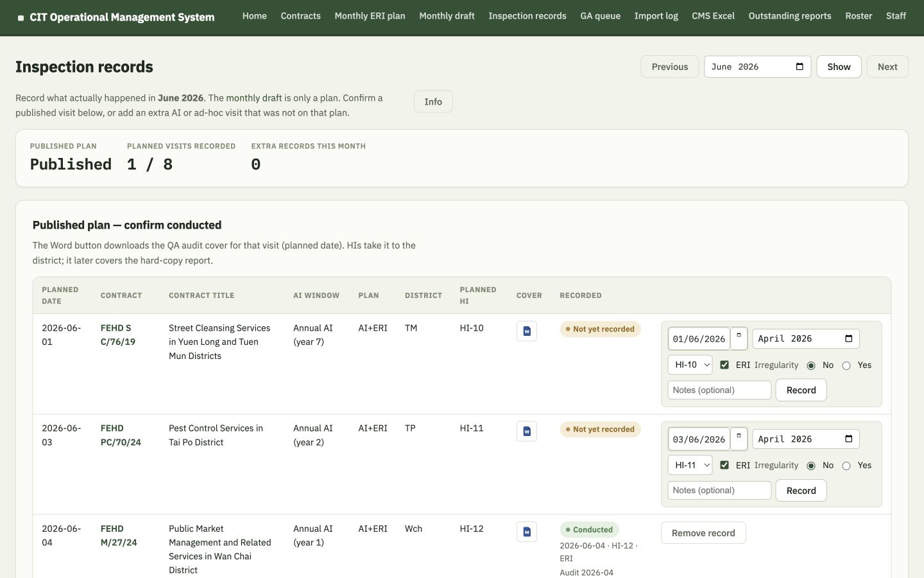Click the Conducted status badge
The image size is (924, 578).
[x=589, y=530]
